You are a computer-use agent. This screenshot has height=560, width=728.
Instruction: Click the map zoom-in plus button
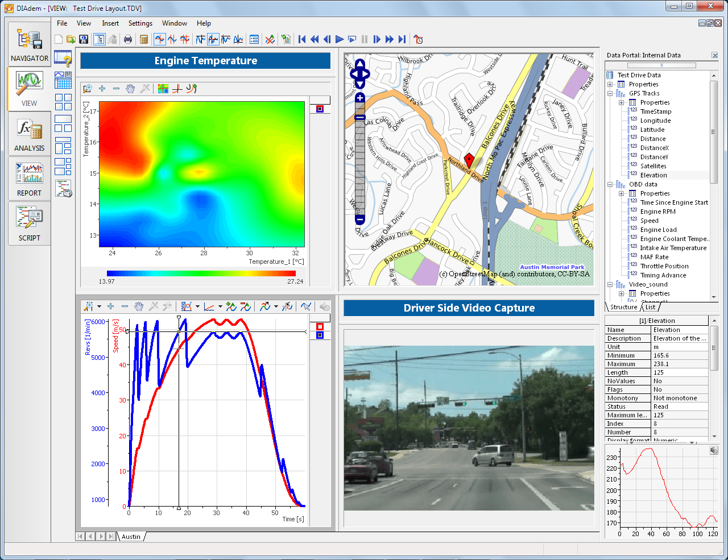[359, 98]
